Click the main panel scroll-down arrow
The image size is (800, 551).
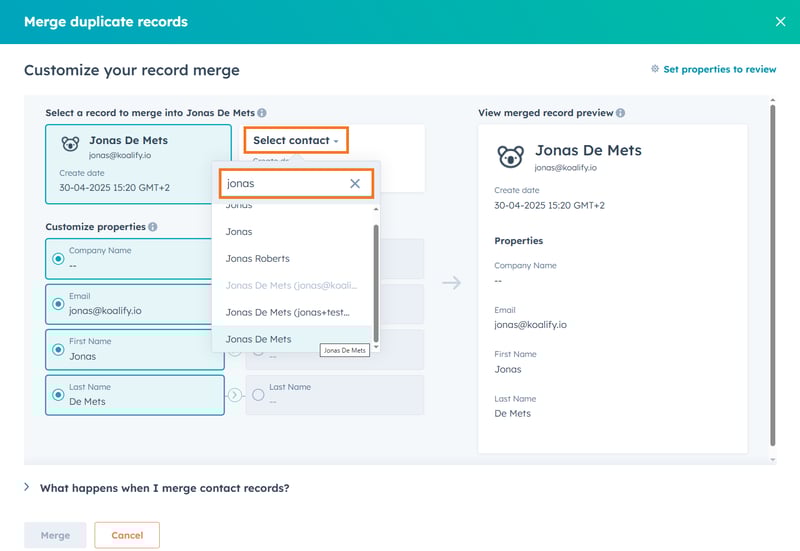[772, 460]
